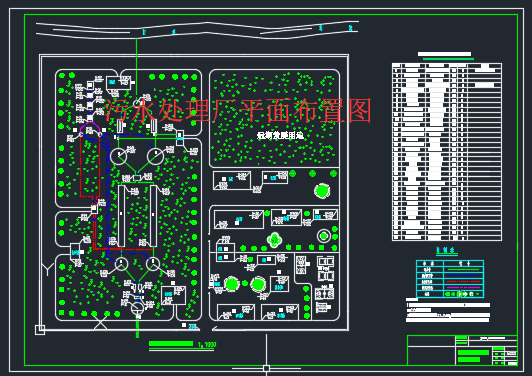The width and height of the screenshot is (532, 376).
Task: Pick the magenta line sample in legend
Action: (463, 288)
